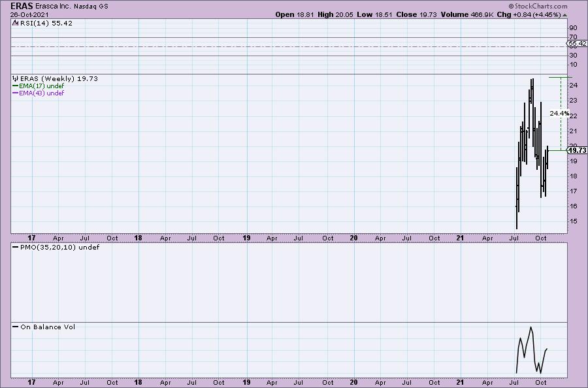Screen dimensions: 588x388
Task: Click the ERAS (Weekly) 19.73 label
Action: [59, 79]
